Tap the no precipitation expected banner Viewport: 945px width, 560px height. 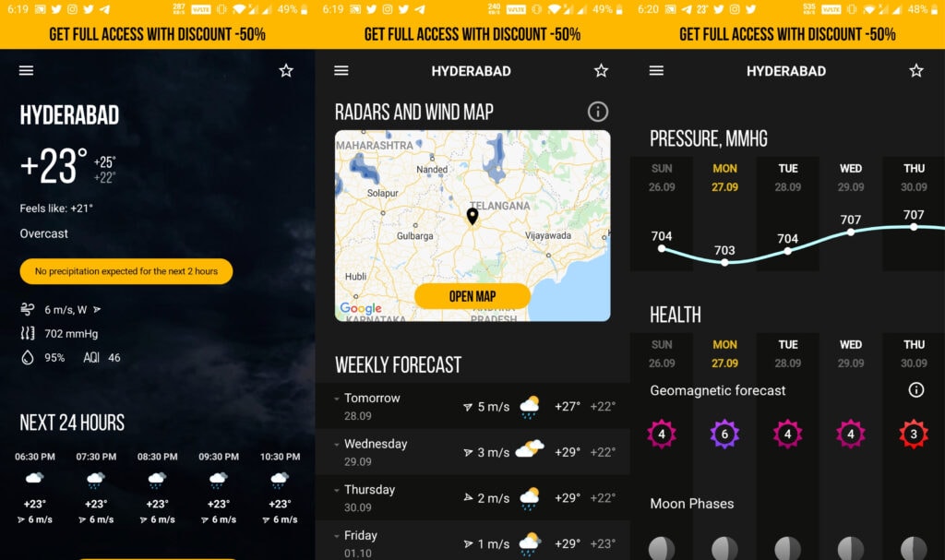click(126, 271)
